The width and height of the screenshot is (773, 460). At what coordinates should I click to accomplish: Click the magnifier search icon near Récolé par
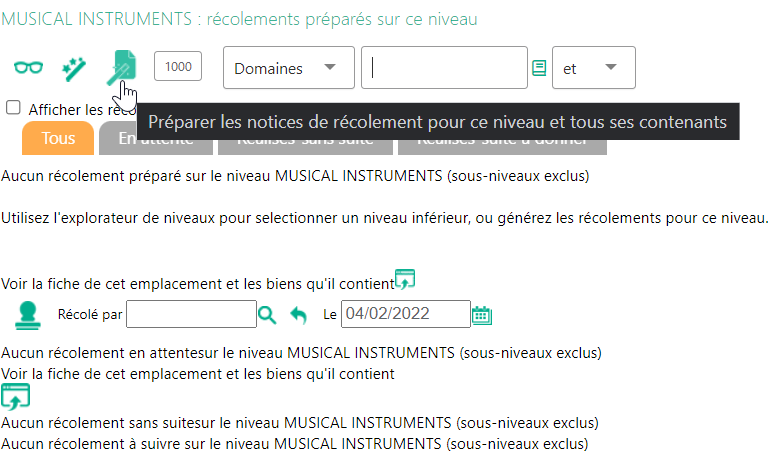click(x=267, y=315)
